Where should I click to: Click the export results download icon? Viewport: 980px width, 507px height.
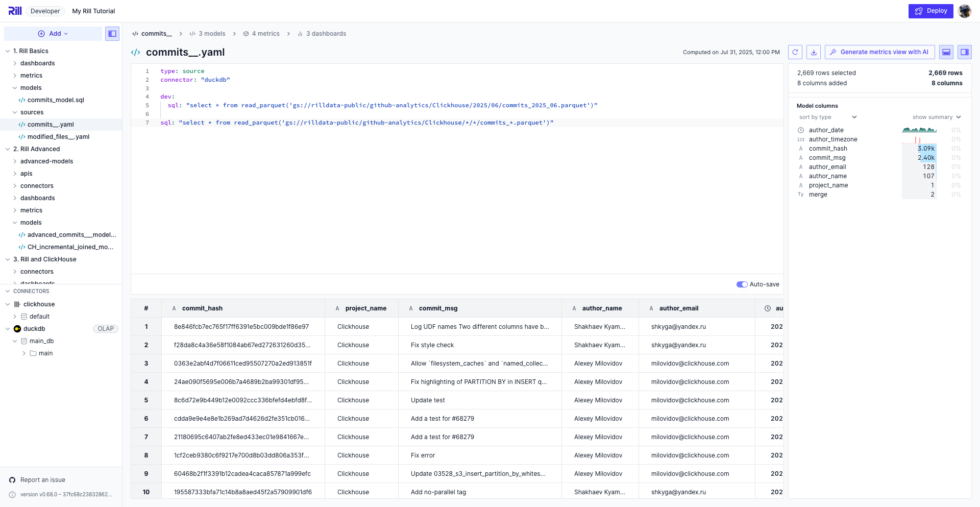click(814, 52)
